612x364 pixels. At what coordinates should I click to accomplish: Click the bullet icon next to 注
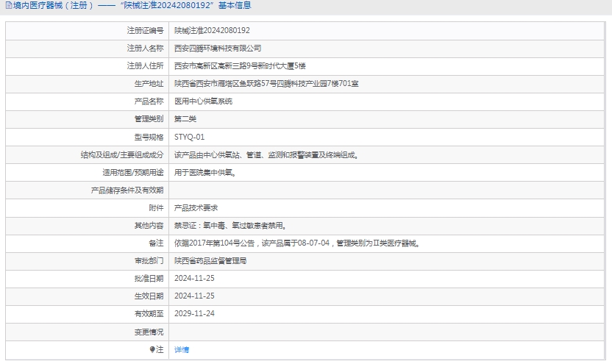pyautogui.click(x=152, y=350)
